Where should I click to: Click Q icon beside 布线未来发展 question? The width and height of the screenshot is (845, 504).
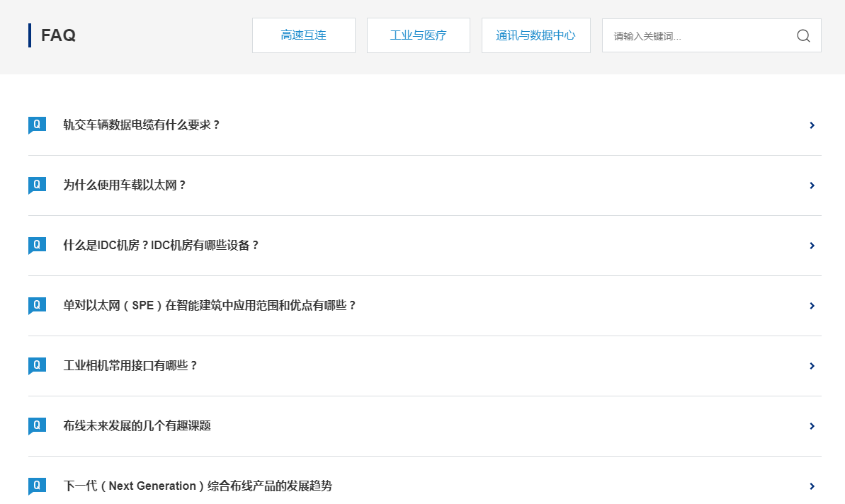pos(37,425)
